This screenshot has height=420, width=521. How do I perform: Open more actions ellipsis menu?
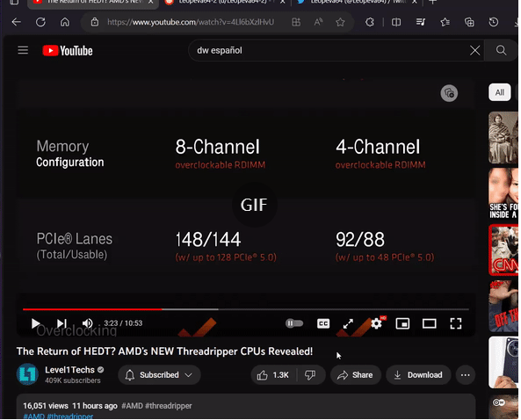click(x=465, y=375)
